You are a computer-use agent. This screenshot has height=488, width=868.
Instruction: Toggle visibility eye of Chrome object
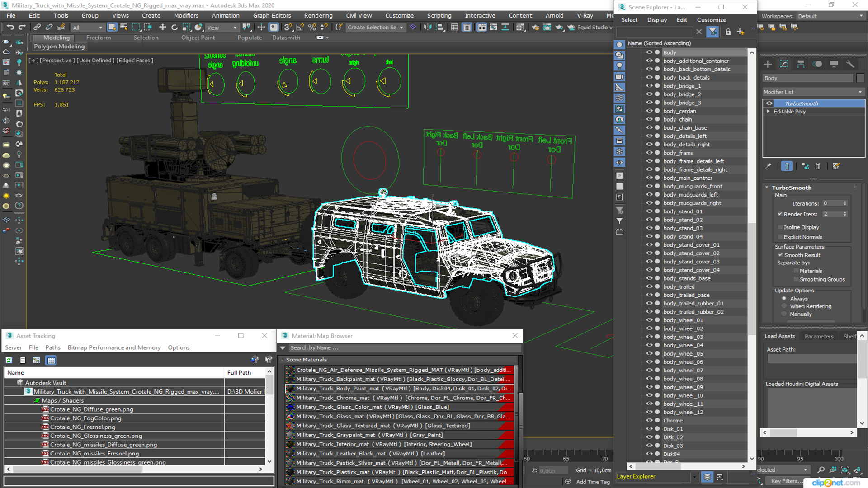click(649, 421)
